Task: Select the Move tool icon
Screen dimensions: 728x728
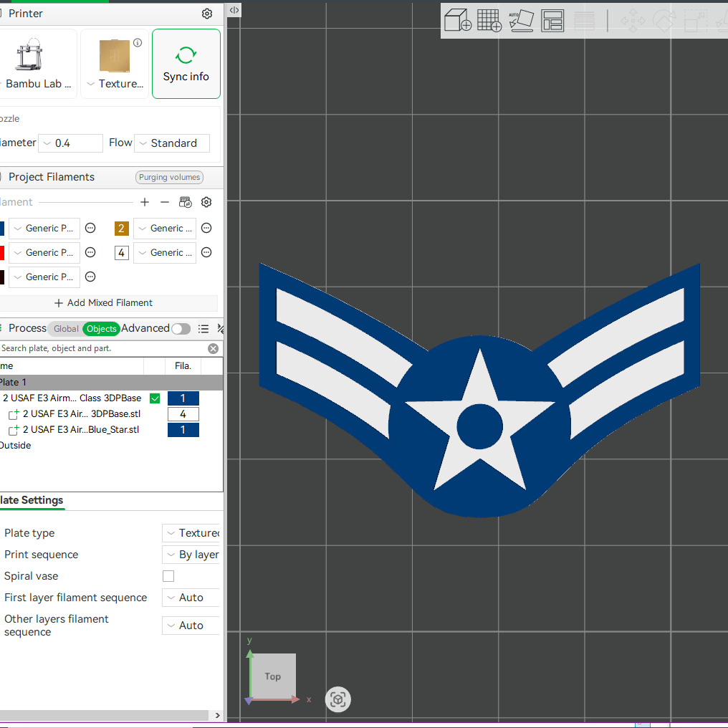Action: (x=633, y=21)
